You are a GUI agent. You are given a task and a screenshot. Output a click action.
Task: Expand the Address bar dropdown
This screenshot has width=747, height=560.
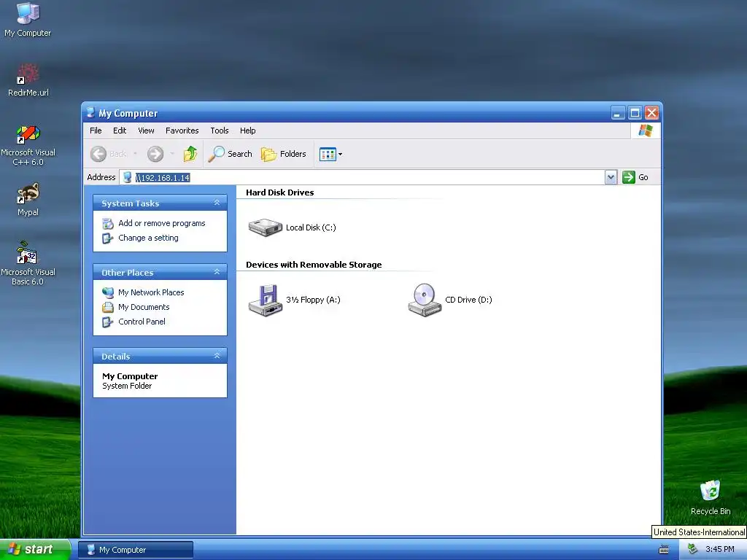coord(611,177)
